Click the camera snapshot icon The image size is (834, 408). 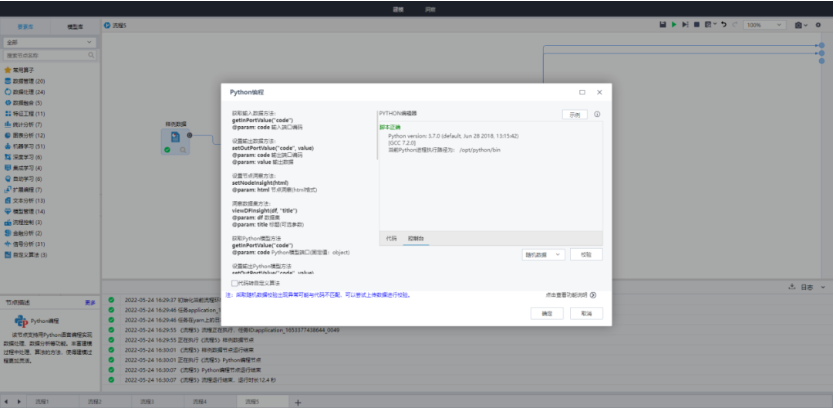click(799, 24)
